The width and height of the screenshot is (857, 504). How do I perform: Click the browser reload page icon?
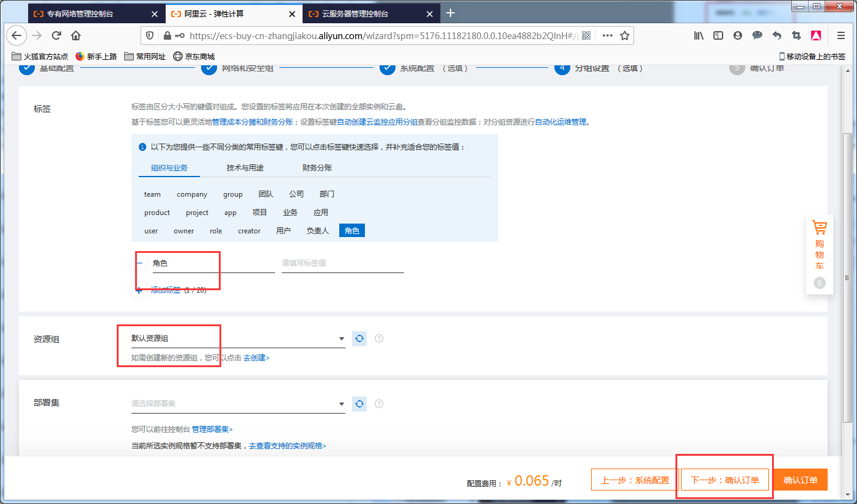(56, 35)
